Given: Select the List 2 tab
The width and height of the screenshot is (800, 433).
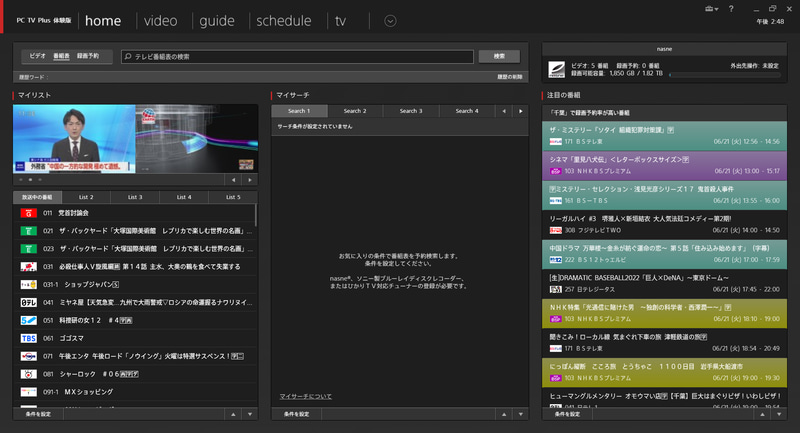Looking at the screenshot, I should pos(86,197).
